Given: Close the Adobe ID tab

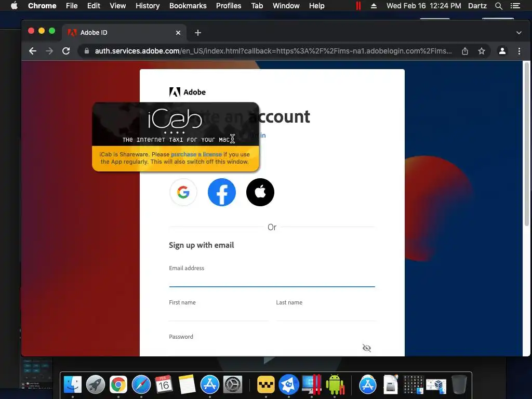Looking at the screenshot, I should pyautogui.click(x=178, y=33).
